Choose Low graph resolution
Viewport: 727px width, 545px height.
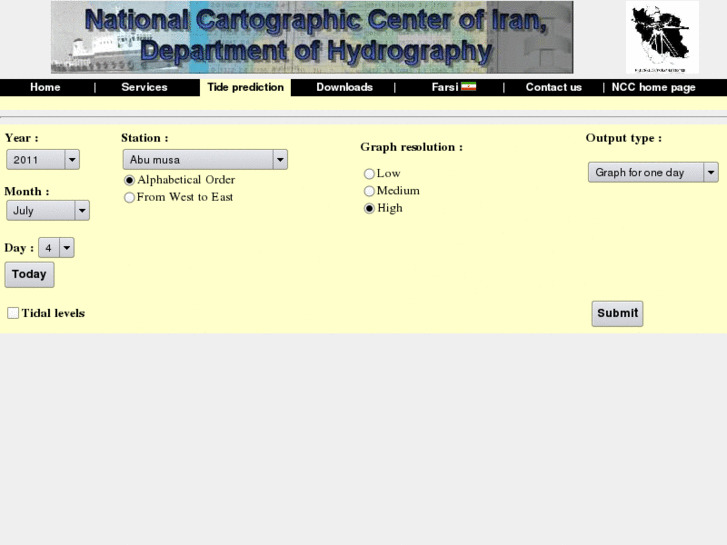[x=369, y=174]
